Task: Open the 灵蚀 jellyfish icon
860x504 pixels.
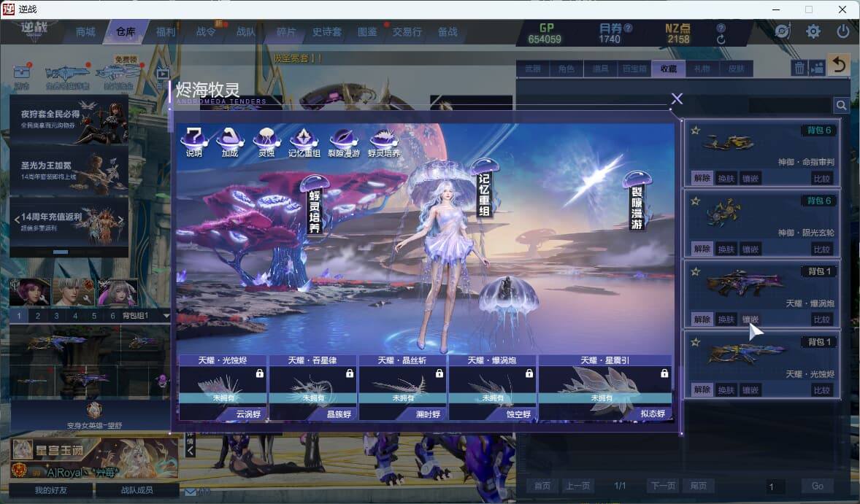Action: tap(266, 142)
